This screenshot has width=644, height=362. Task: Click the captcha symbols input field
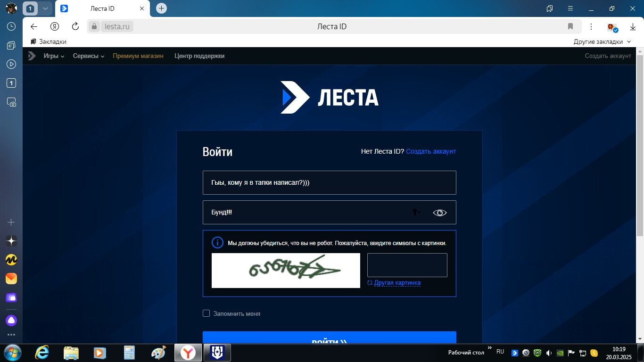[407, 265]
